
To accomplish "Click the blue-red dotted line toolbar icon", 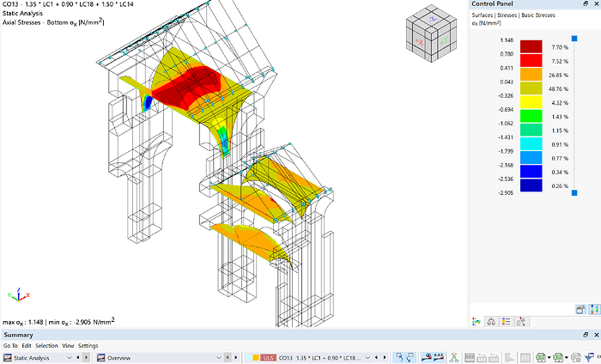I will pos(439,357).
